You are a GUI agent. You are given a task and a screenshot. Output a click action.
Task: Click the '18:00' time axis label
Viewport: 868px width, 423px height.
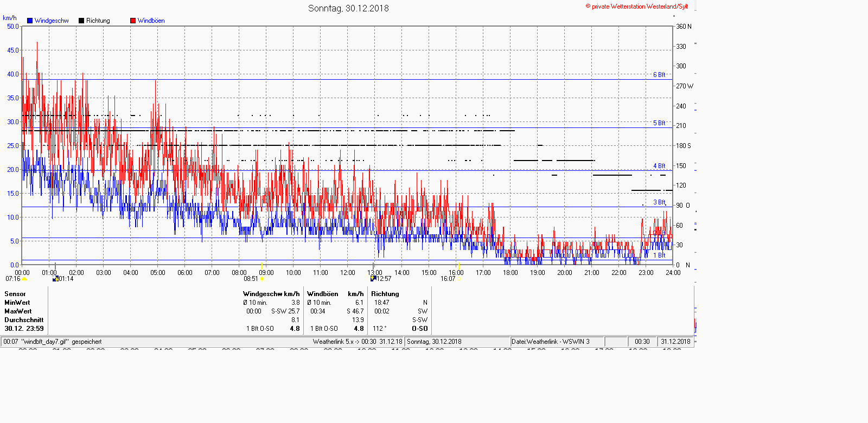(x=510, y=273)
